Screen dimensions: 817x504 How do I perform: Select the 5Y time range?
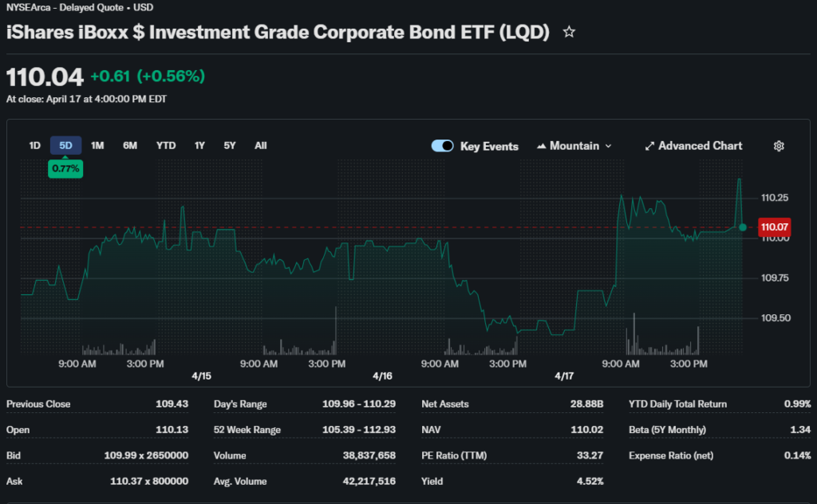(x=230, y=145)
